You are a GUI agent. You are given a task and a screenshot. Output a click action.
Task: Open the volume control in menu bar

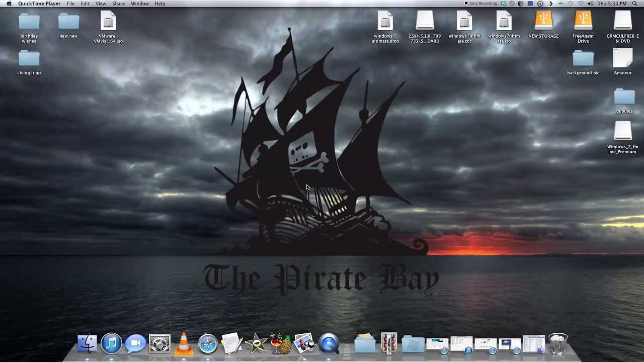click(x=590, y=4)
